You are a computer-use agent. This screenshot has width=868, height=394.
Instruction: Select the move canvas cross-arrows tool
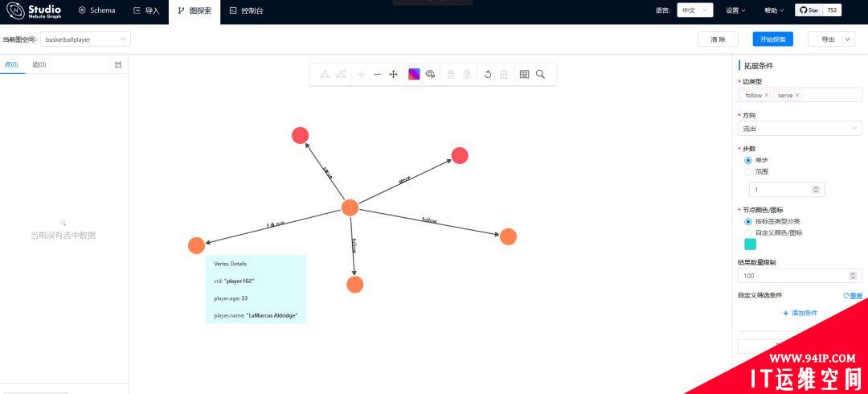(394, 74)
